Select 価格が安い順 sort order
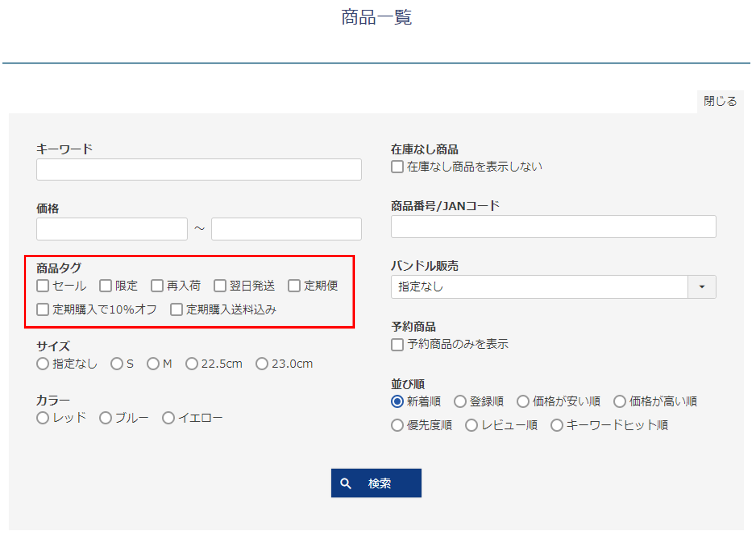 point(523,401)
